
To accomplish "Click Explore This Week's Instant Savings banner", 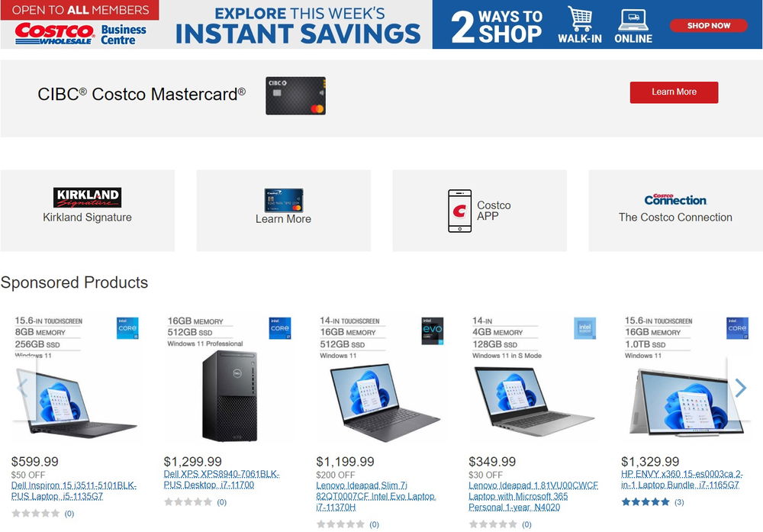I will pos(298,25).
